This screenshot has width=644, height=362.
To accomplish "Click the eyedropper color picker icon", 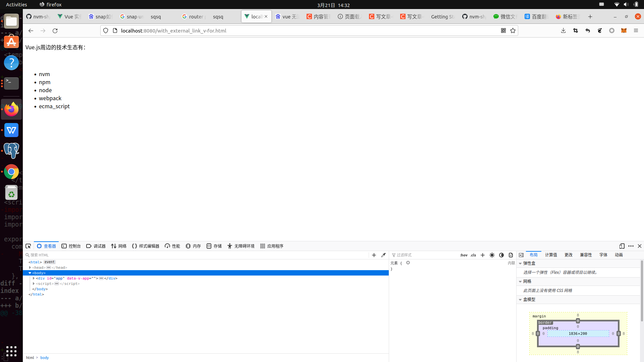I will pyautogui.click(x=383, y=255).
